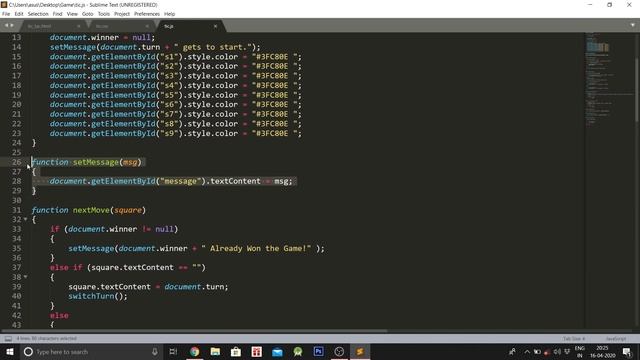Click the tab scroll right arrow
This screenshot has width=640, height=360.
coord(12,25)
